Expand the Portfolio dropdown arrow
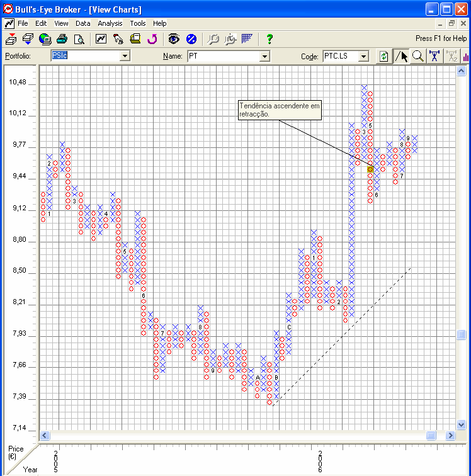The width and height of the screenshot is (471, 476). [125, 56]
